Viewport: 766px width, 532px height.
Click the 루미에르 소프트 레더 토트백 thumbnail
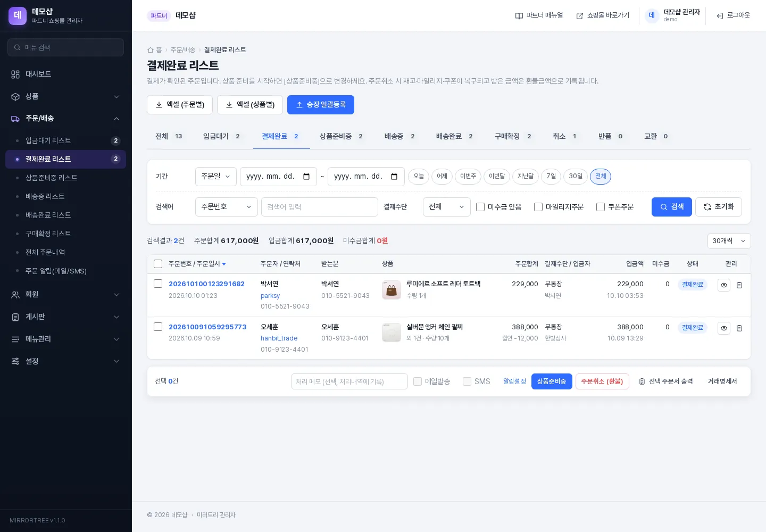(x=392, y=290)
